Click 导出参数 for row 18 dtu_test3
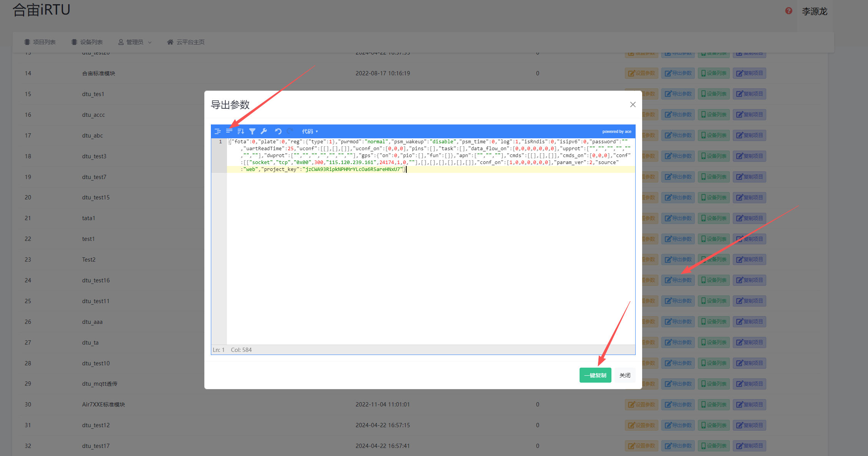This screenshot has height=456, width=868. [x=678, y=156]
